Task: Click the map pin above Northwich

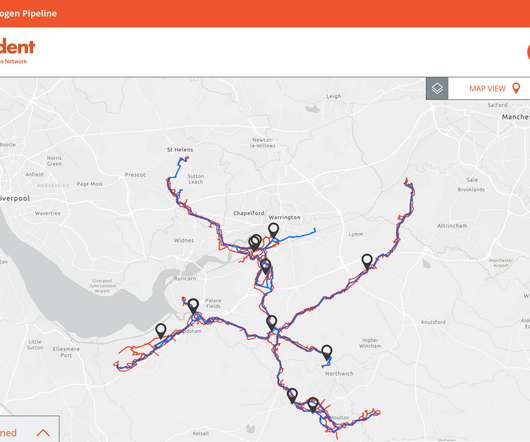Action: click(x=327, y=353)
